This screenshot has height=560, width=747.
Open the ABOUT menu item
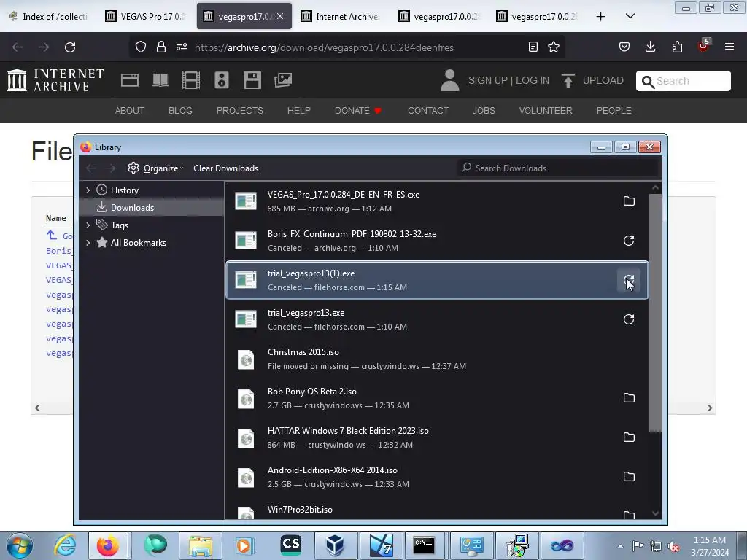click(130, 111)
